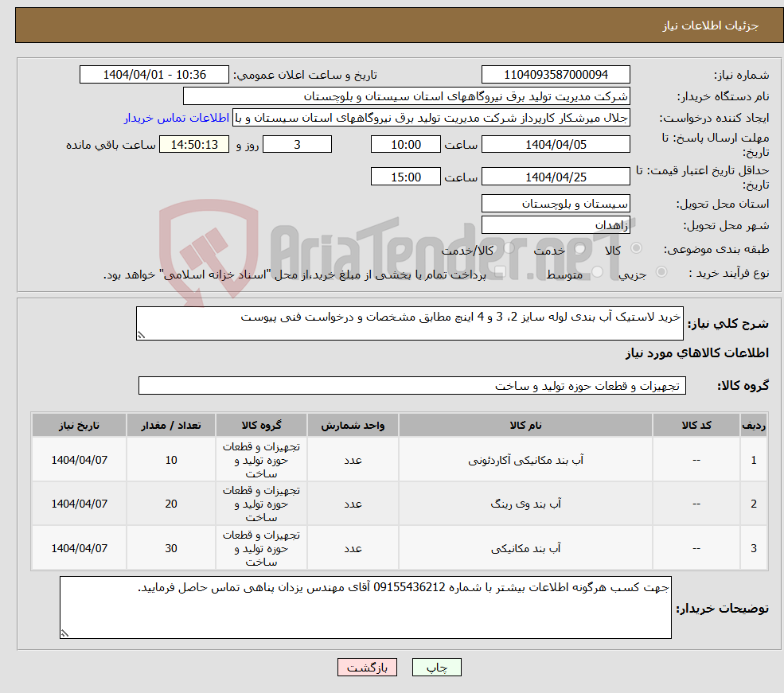Image resolution: width=784 pixels, height=693 pixels.
Task: Click the need number field 1104093587000094
Action: click(x=556, y=75)
